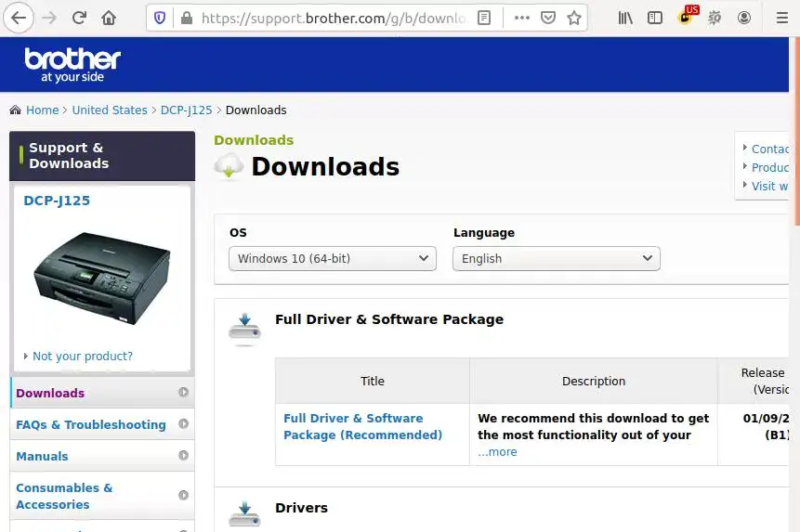Click the Full Driver & Software Package heading
The height and width of the screenshot is (532, 800).
pyautogui.click(x=389, y=319)
